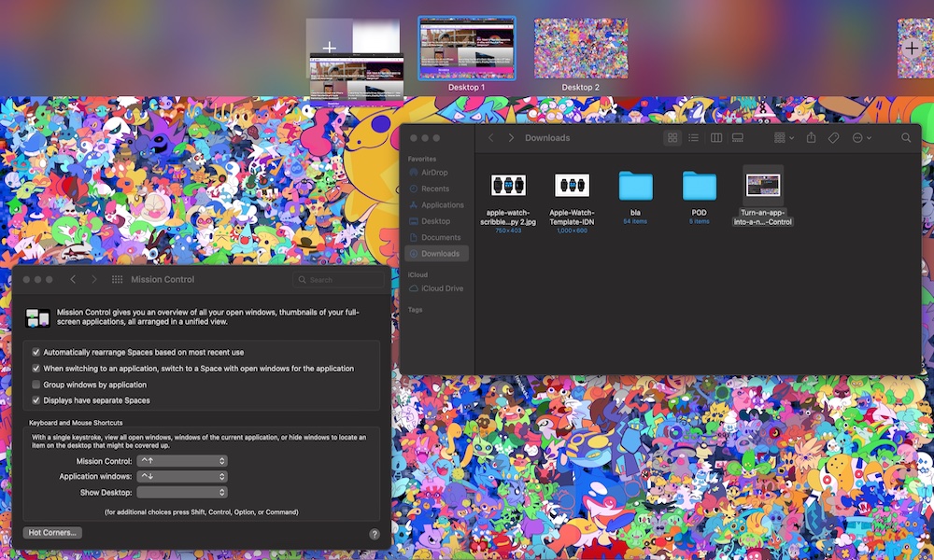This screenshot has width=934, height=560.
Task: Select the bla folder
Action: click(635, 197)
